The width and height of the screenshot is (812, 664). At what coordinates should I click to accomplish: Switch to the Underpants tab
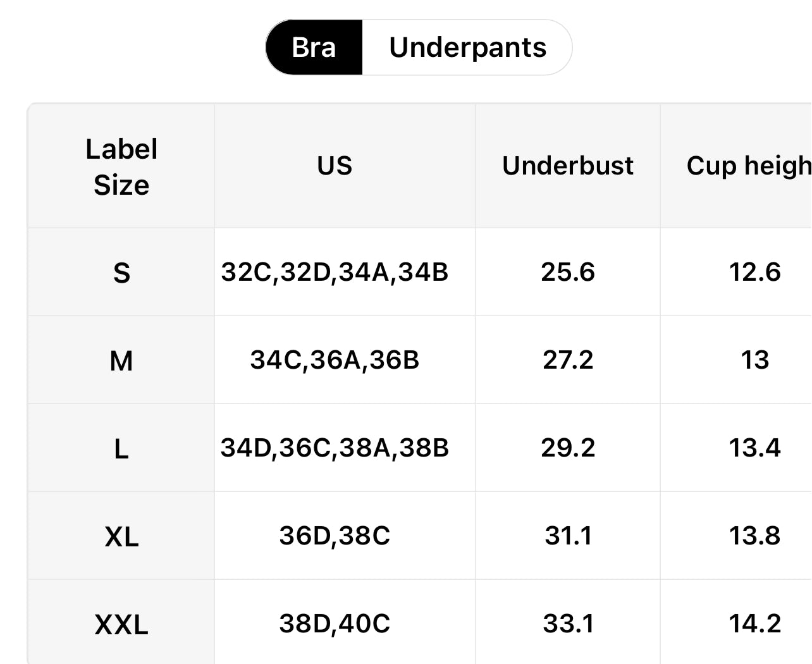467,47
